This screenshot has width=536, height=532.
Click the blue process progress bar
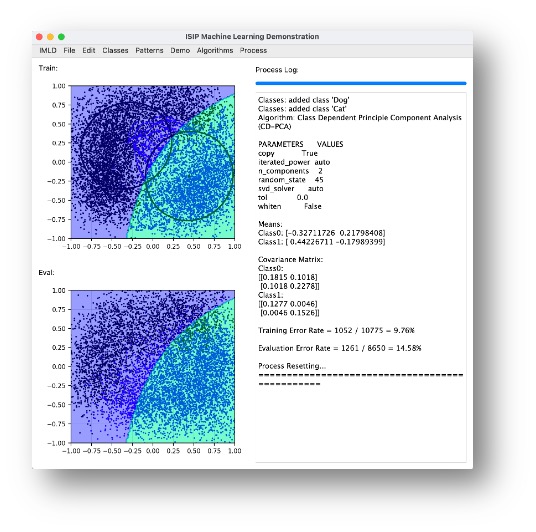point(361,83)
